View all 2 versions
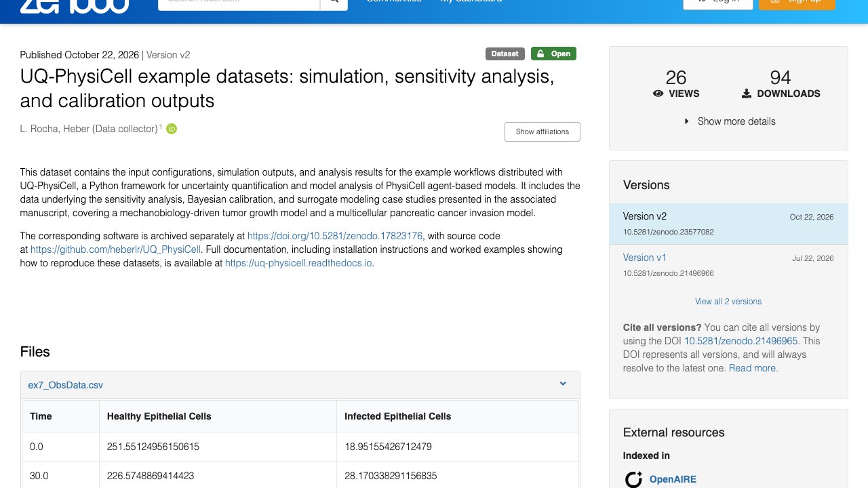The height and width of the screenshot is (488, 868). click(x=728, y=302)
